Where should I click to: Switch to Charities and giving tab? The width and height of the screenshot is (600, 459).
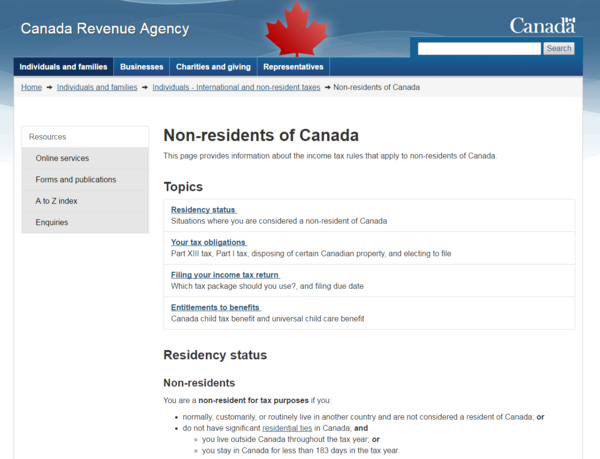click(213, 67)
